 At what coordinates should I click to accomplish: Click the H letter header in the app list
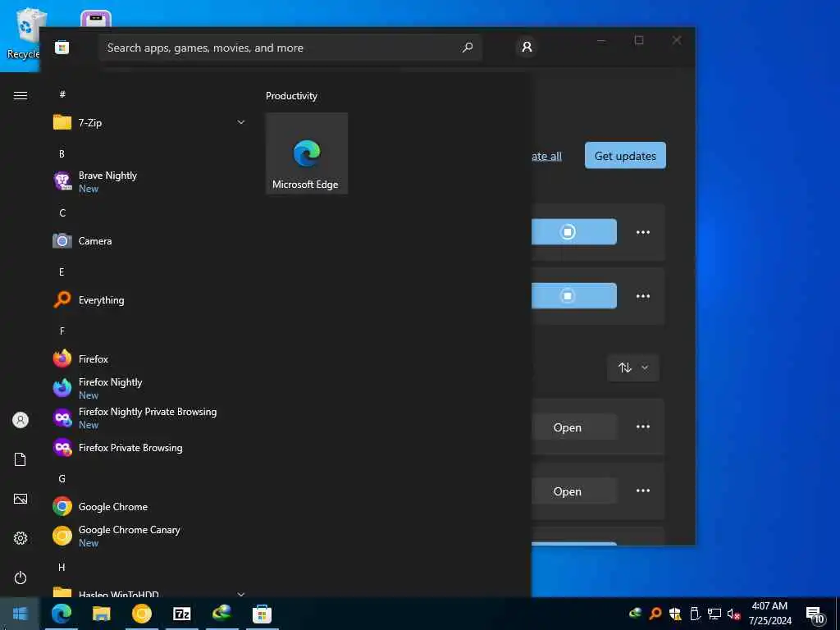click(x=62, y=568)
